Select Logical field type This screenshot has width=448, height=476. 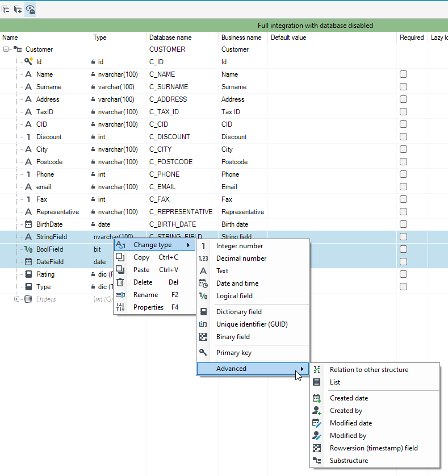coord(253,296)
